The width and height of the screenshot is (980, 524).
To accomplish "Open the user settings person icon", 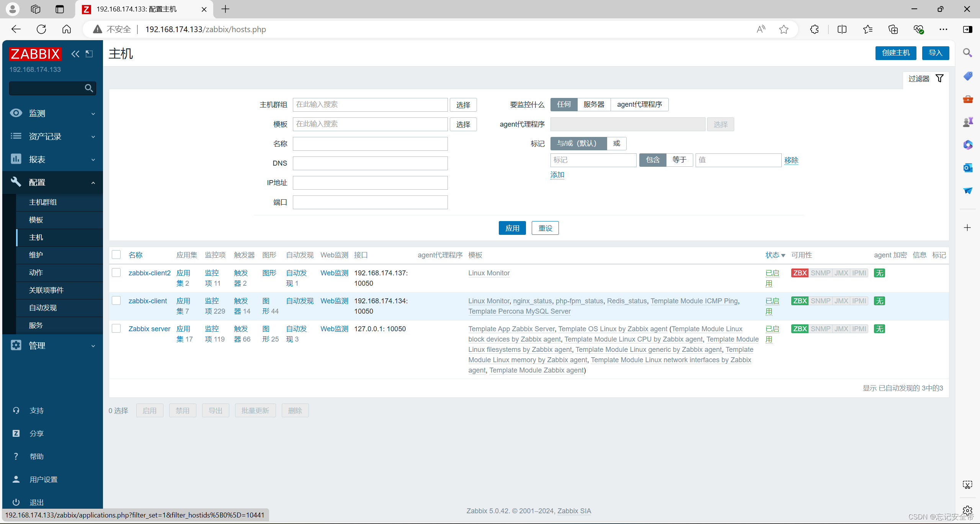I will 16,479.
